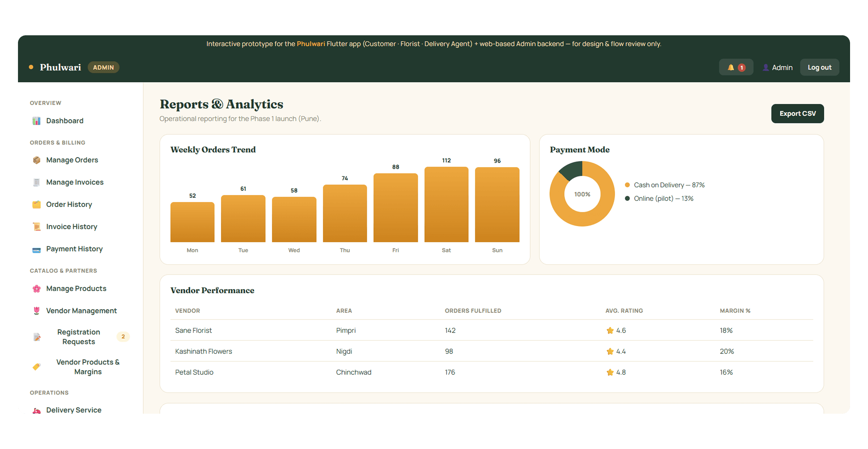
Task: Click the Log out button
Action: pos(819,67)
